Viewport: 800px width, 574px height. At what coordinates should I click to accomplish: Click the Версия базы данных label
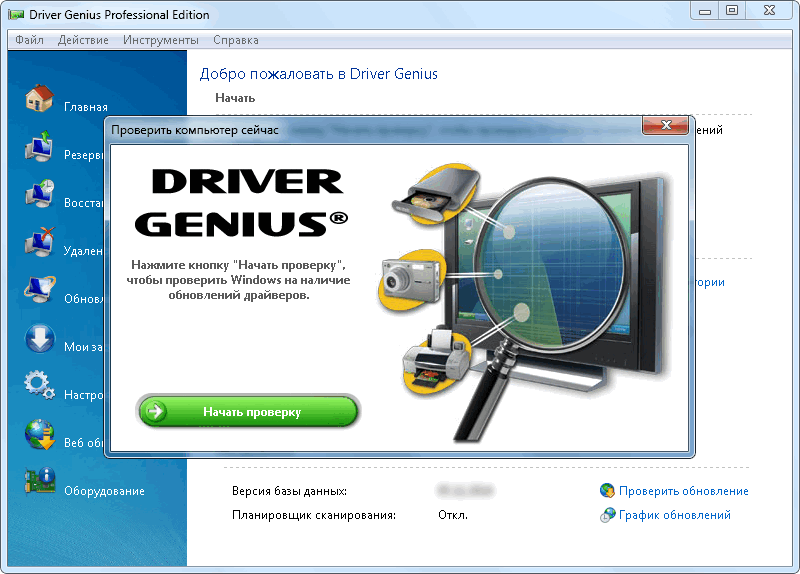click(289, 491)
